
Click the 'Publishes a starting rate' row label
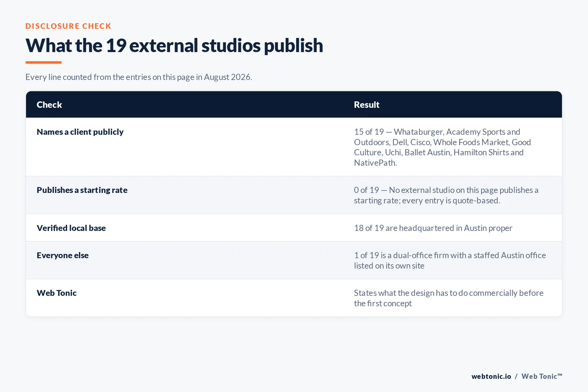click(x=82, y=190)
